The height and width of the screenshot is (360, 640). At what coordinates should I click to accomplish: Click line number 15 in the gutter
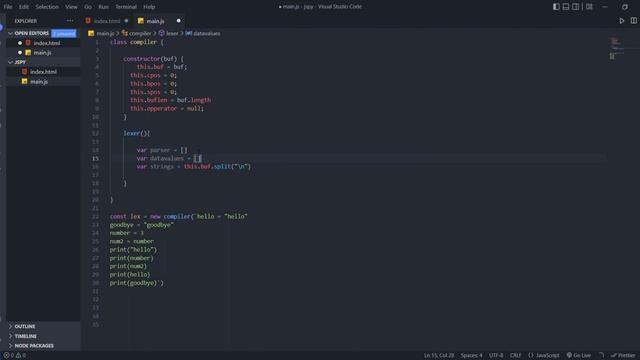click(x=95, y=158)
